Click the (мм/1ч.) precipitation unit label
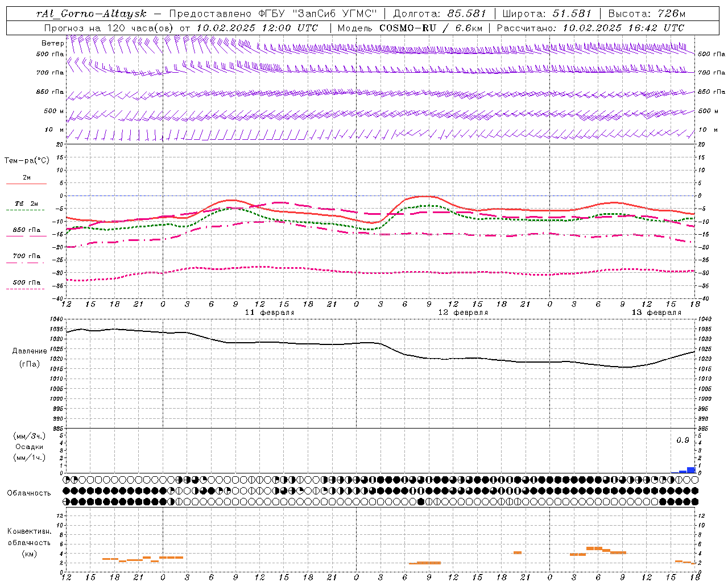The image size is (728, 582). (x=30, y=458)
